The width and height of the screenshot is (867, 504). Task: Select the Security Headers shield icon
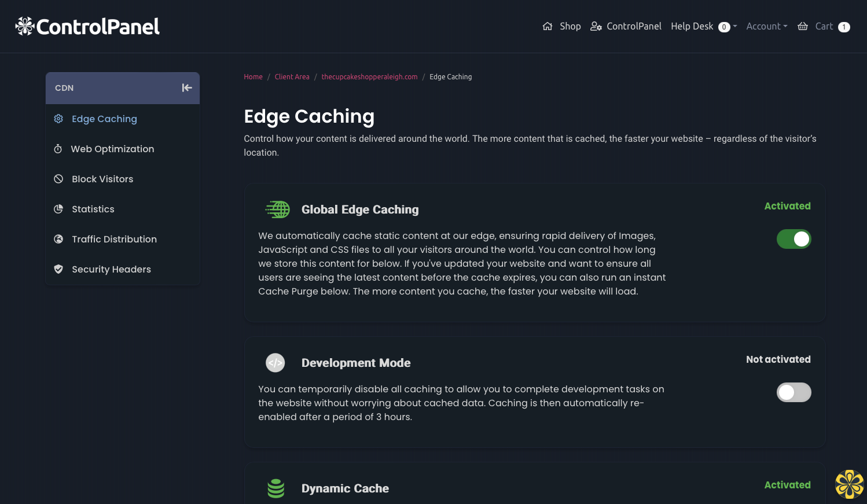pyautogui.click(x=58, y=269)
